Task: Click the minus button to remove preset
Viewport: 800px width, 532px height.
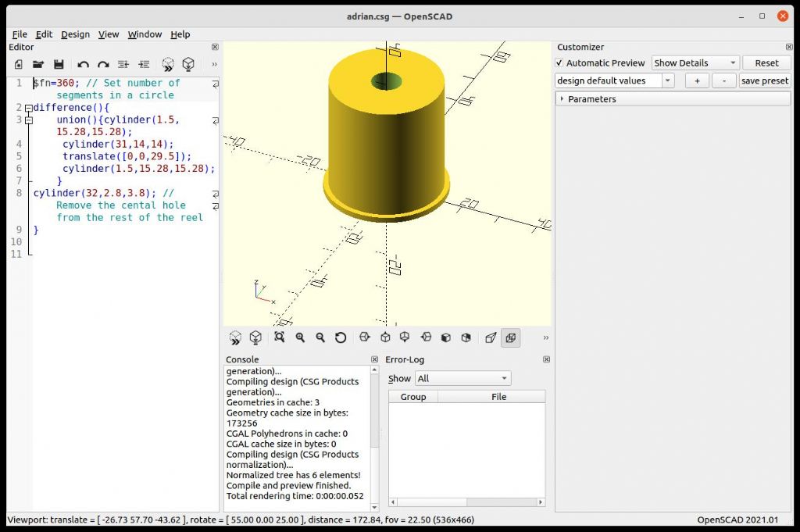Action: point(724,80)
